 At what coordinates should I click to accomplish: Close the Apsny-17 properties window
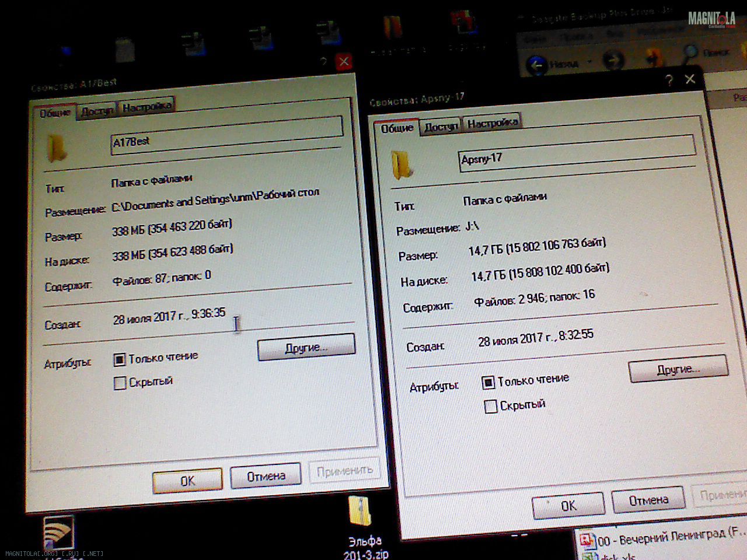690,79
